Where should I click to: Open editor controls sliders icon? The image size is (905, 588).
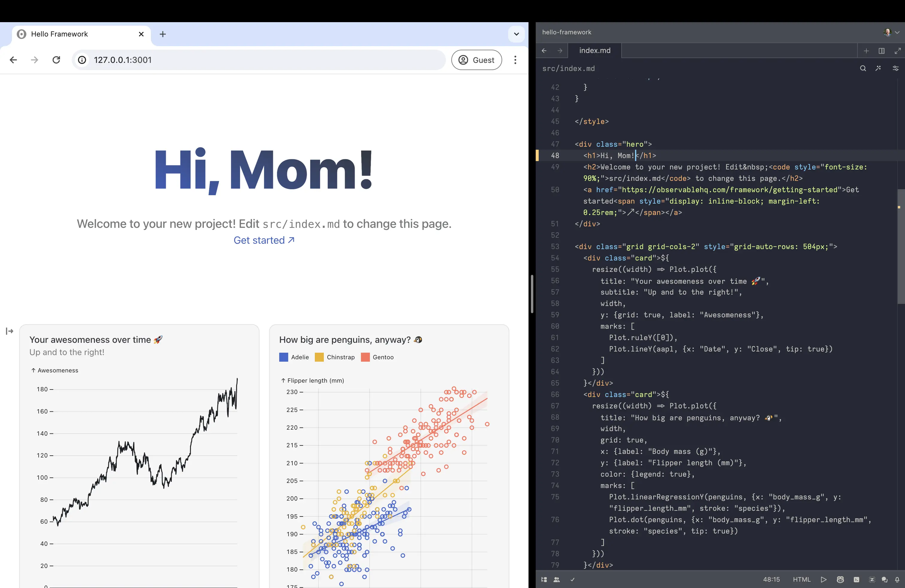pos(895,69)
